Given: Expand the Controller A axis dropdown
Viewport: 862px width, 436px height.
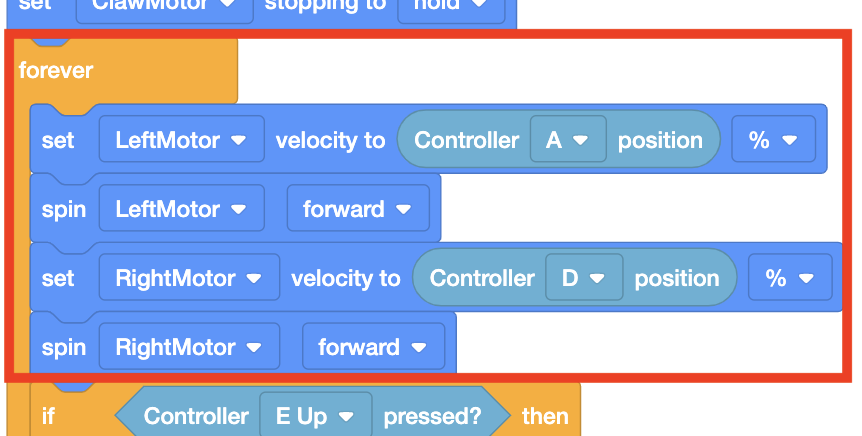Looking at the screenshot, I should tap(568, 140).
